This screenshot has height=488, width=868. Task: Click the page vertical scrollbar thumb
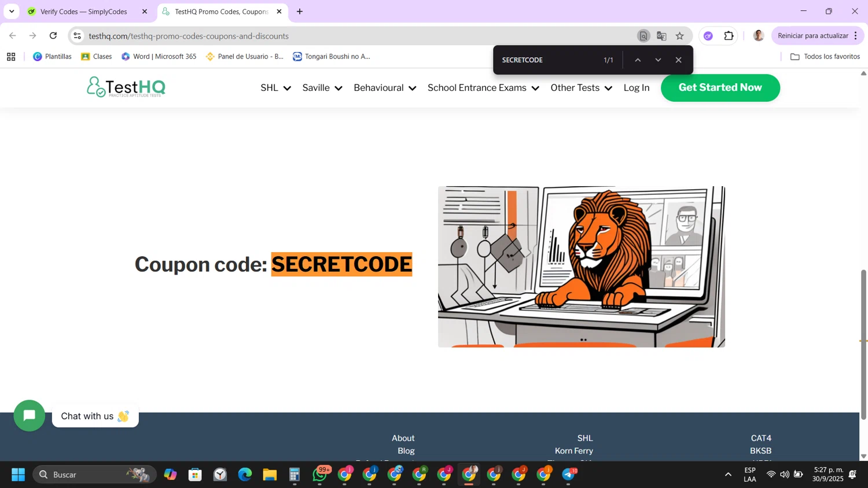863,344
